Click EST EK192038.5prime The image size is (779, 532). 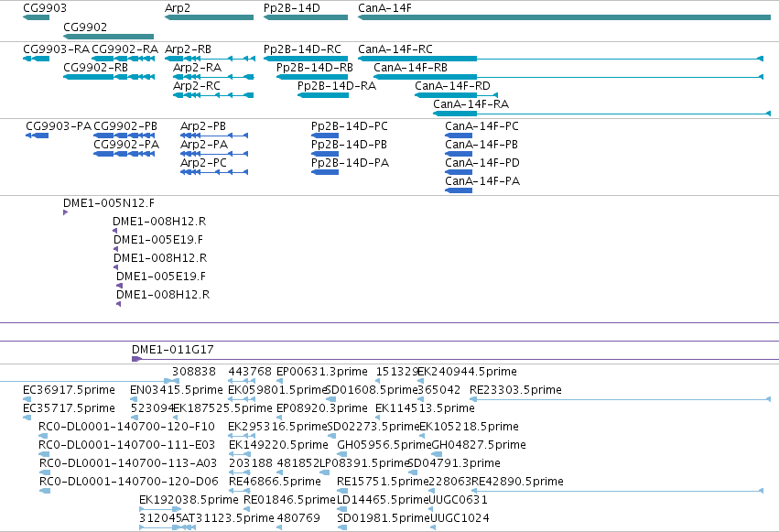[x=160, y=510]
